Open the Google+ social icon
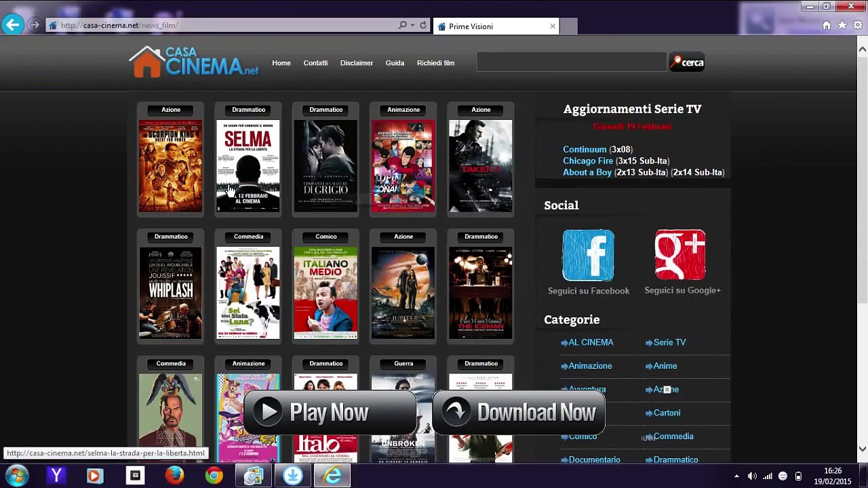 680,255
